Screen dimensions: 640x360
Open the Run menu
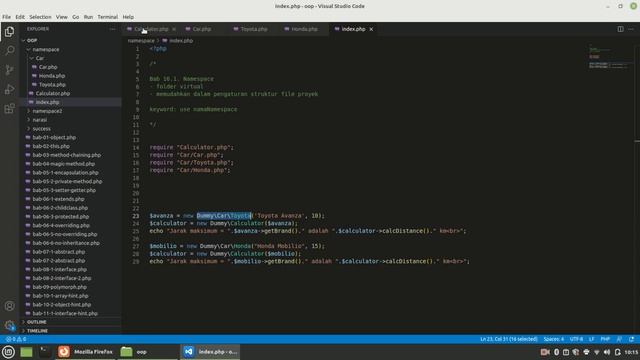(88, 17)
